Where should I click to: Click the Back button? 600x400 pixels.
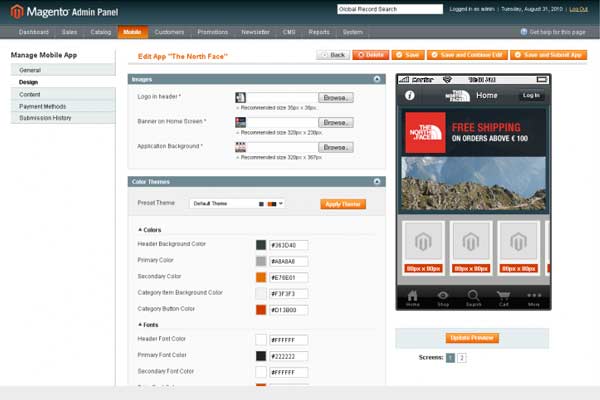(x=333, y=55)
